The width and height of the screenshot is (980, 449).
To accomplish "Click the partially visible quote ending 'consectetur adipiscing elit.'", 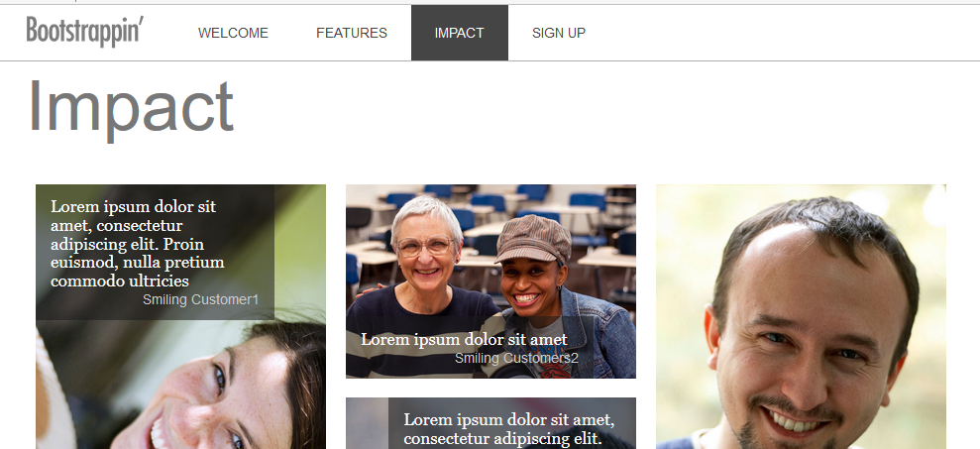I will coord(508,428).
